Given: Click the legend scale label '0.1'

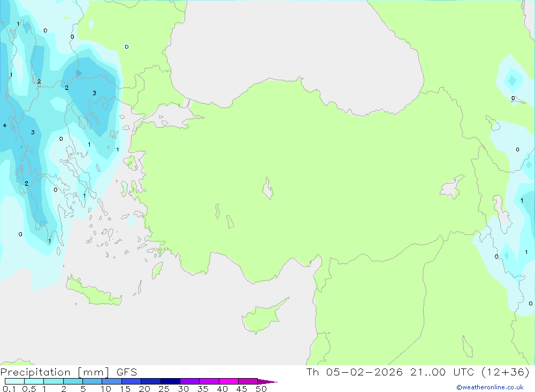Looking at the screenshot, I should (x=9, y=389).
